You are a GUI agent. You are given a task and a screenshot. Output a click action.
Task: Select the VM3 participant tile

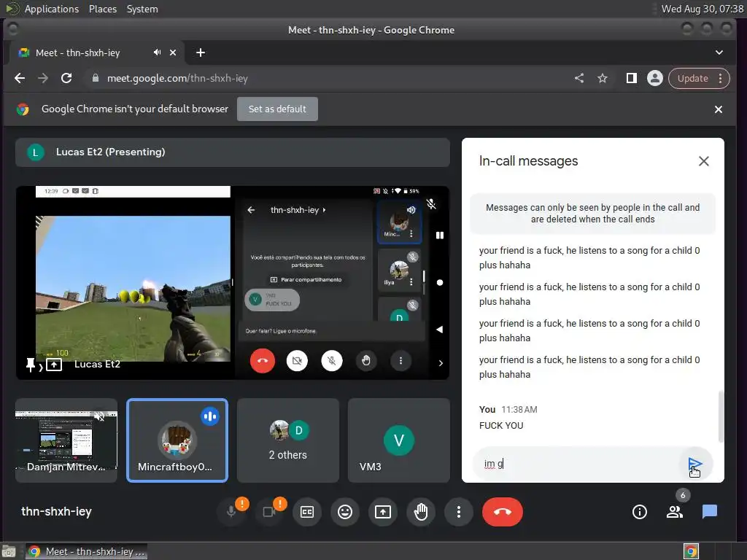pos(399,440)
